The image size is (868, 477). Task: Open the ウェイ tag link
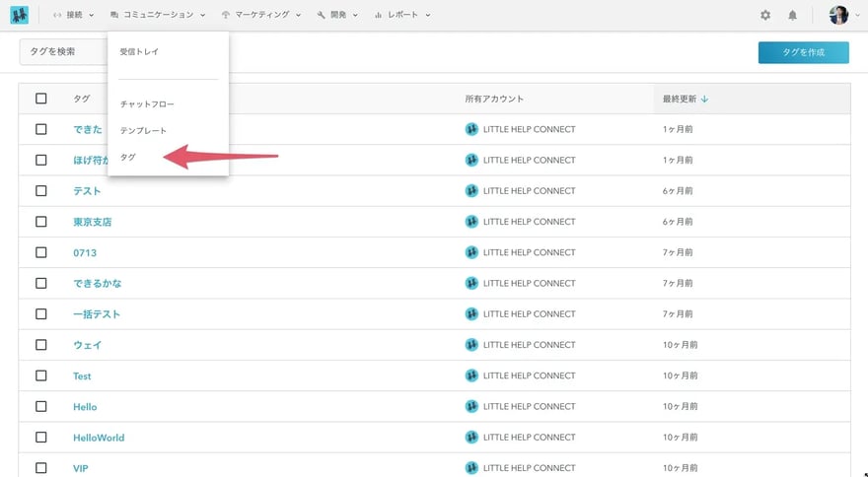pos(88,345)
